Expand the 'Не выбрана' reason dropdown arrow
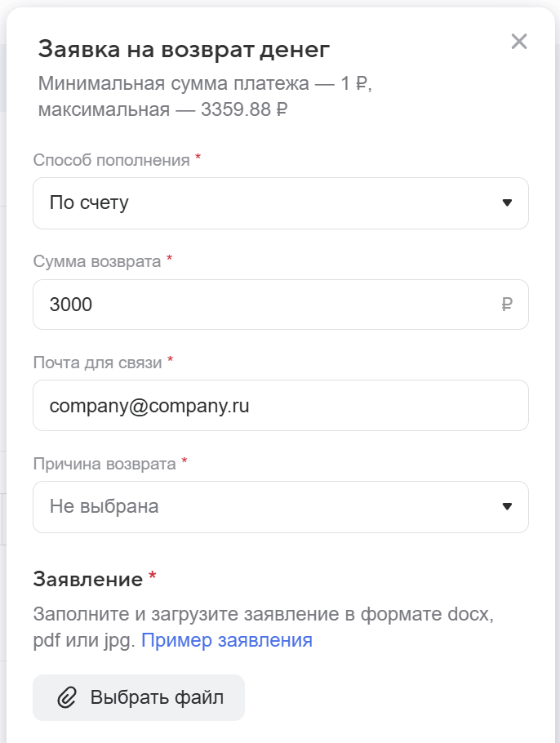 click(507, 506)
